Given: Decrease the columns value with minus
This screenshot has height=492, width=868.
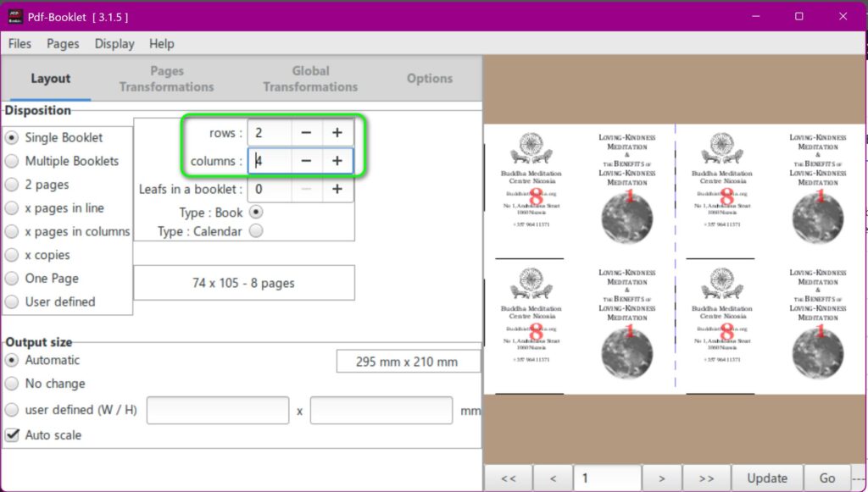Looking at the screenshot, I should [x=306, y=161].
